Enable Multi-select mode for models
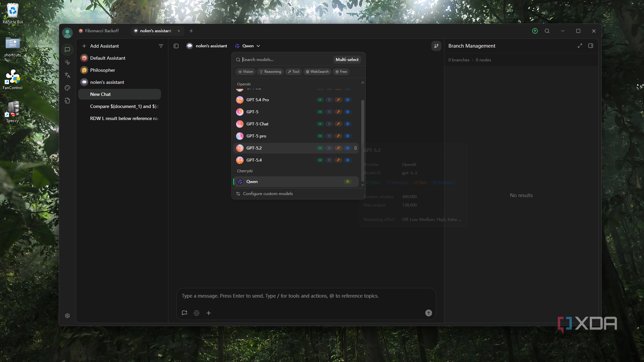 click(x=347, y=60)
